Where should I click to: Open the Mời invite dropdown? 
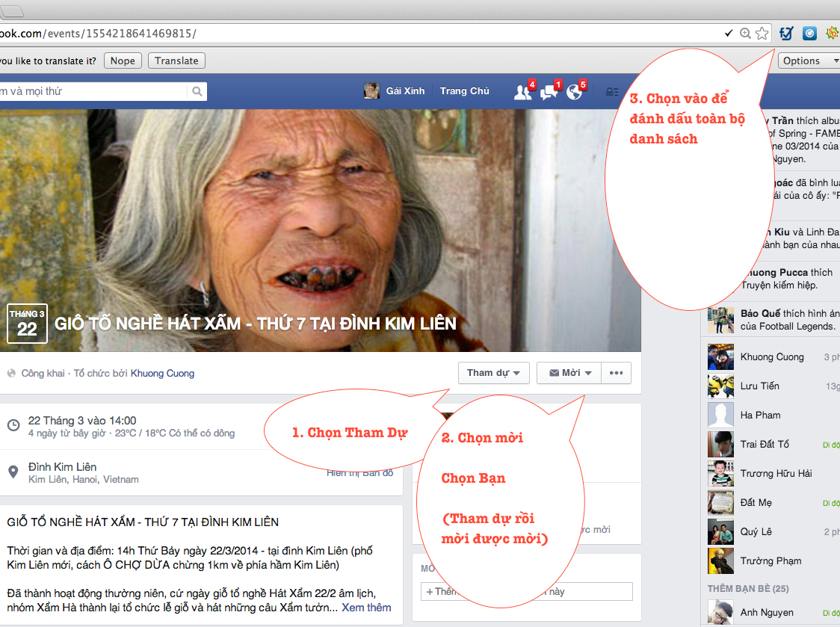(569, 373)
